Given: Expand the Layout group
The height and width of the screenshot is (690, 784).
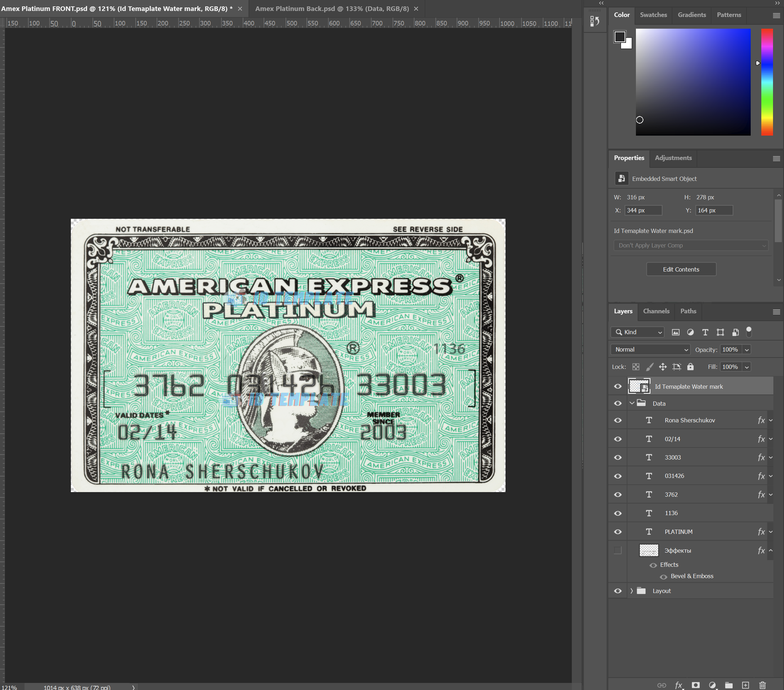Looking at the screenshot, I should [632, 591].
